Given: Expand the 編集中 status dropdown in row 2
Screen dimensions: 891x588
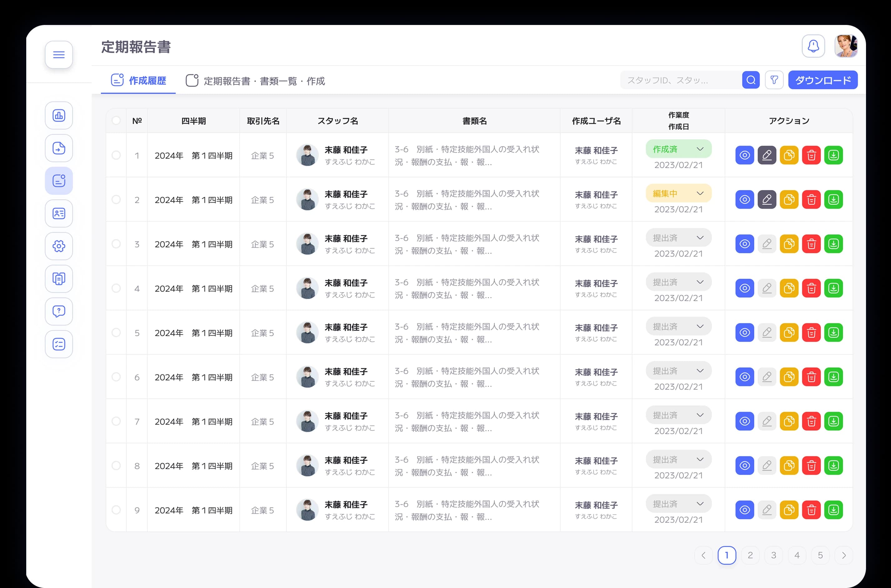Looking at the screenshot, I should (x=679, y=194).
